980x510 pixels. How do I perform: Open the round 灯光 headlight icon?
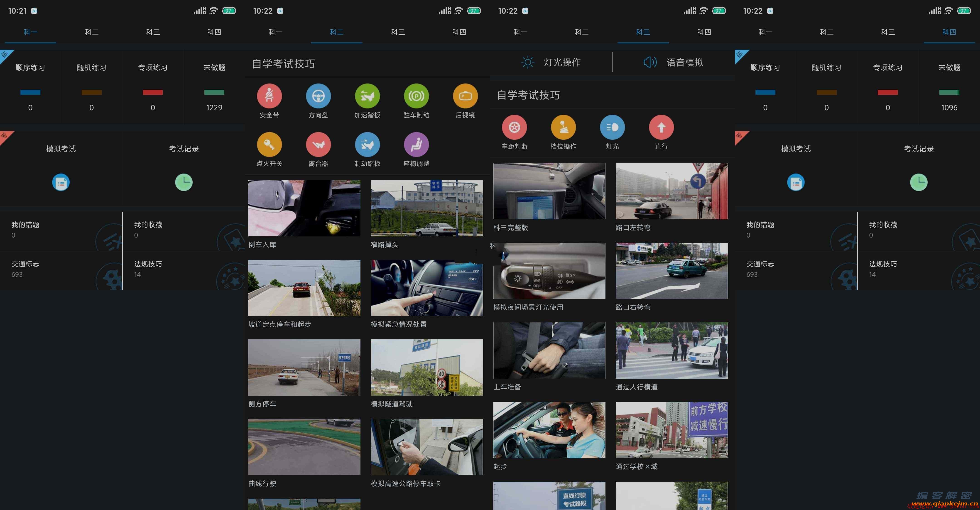click(612, 127)
